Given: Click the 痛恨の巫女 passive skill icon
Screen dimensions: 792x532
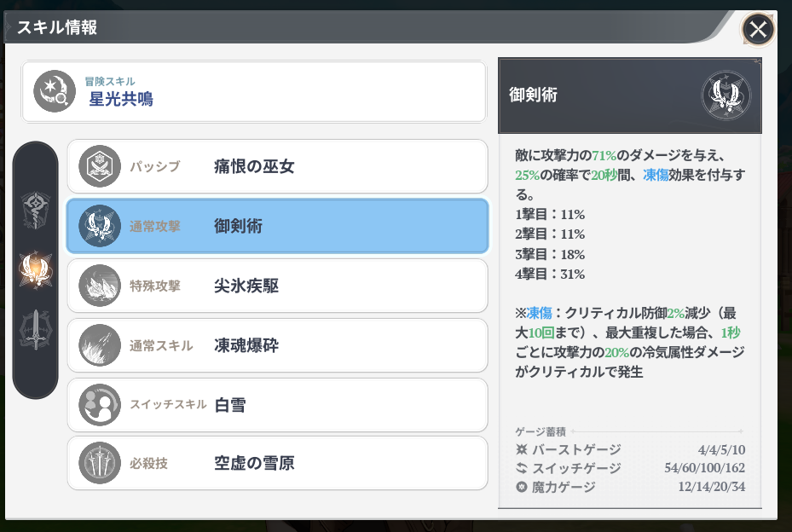Looking at the screenshot, I should pyautogui.click(x=100, y=166).
